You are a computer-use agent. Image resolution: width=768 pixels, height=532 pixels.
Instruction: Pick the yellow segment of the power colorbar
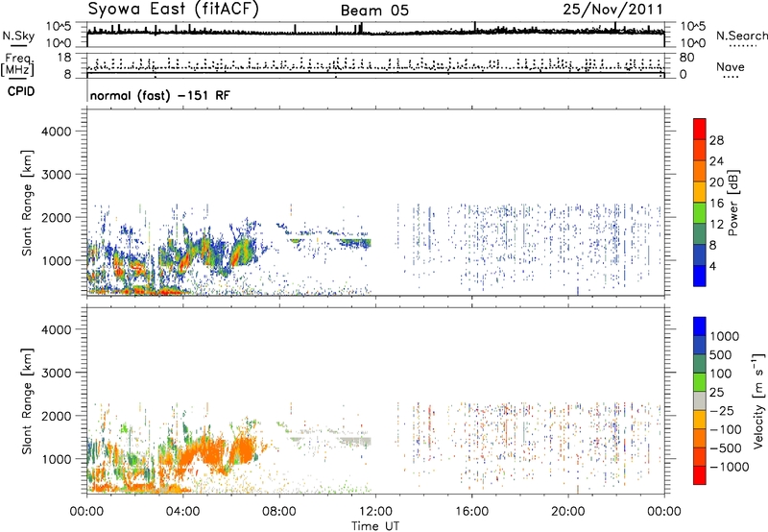coord(700,192)
